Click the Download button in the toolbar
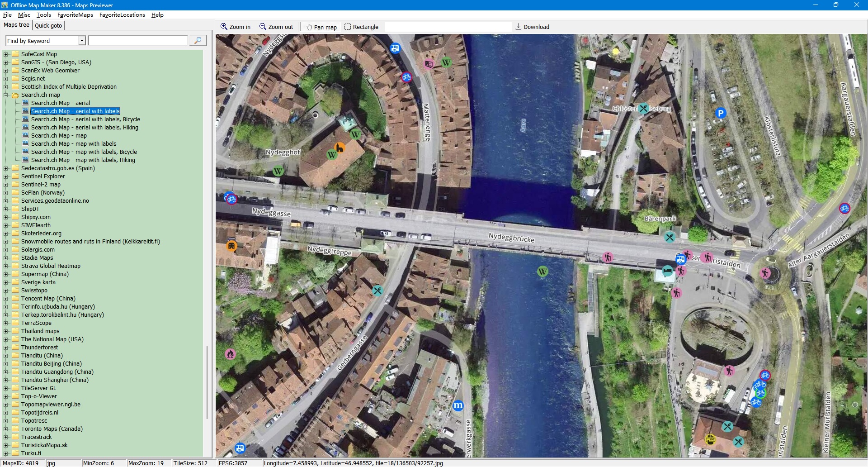 coord(532,27)
